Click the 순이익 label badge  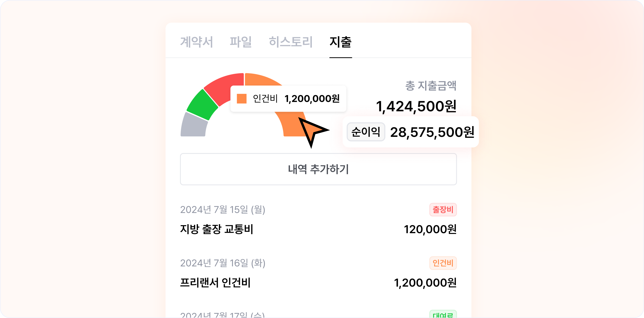(x=366, y=132)
